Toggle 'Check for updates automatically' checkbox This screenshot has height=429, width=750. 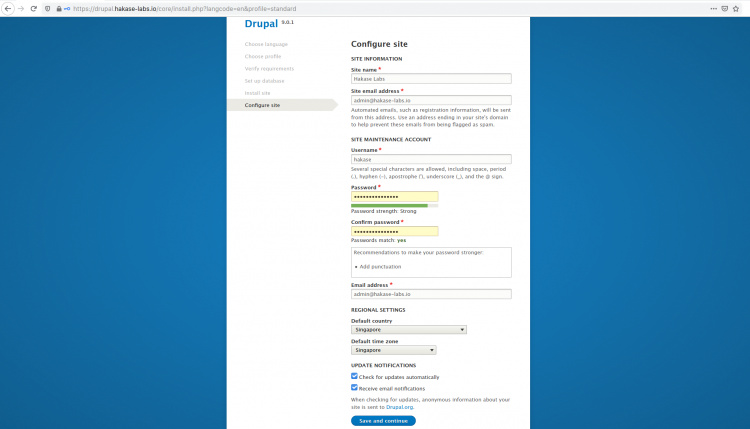point(355,376)
